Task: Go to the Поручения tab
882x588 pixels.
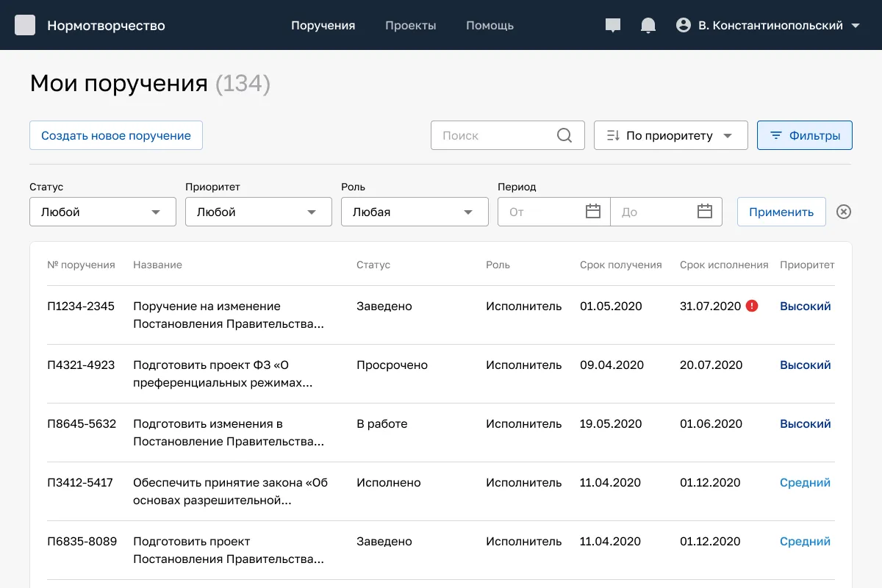Action: (323, 26)
